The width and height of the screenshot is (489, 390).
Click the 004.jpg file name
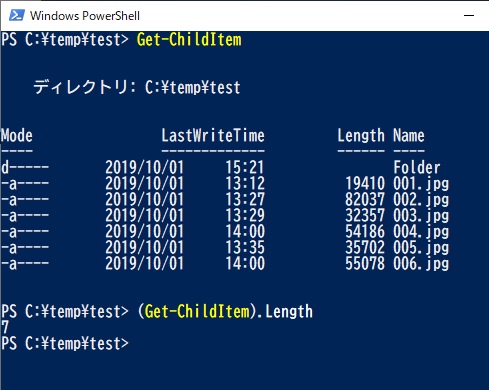(421, 232)
